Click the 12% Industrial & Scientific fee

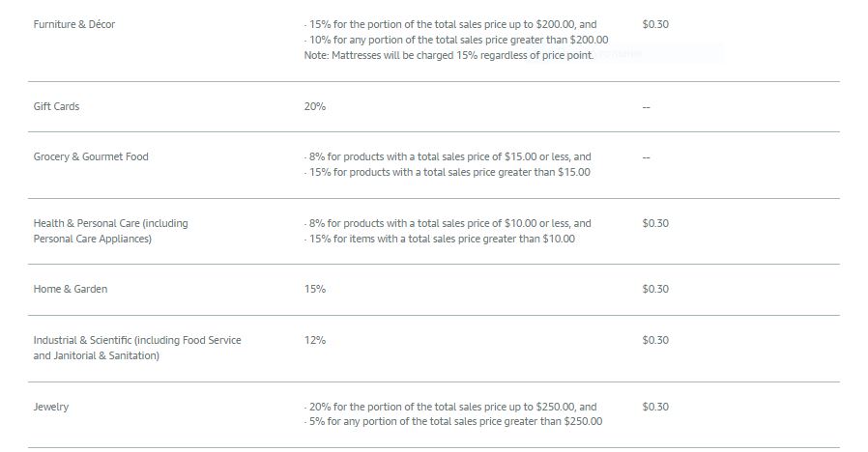pos(315,340)
